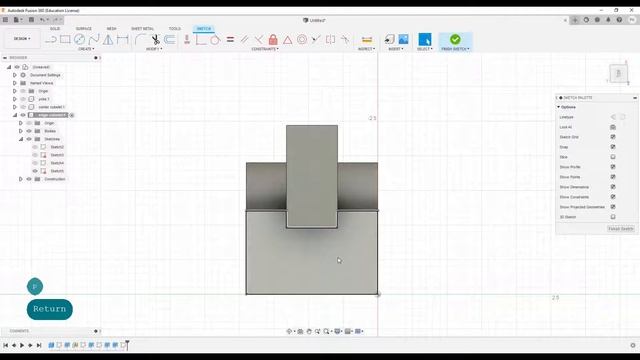Toggle Show Constraints checkbox
The image size is (640, 360).
(613, 197)
